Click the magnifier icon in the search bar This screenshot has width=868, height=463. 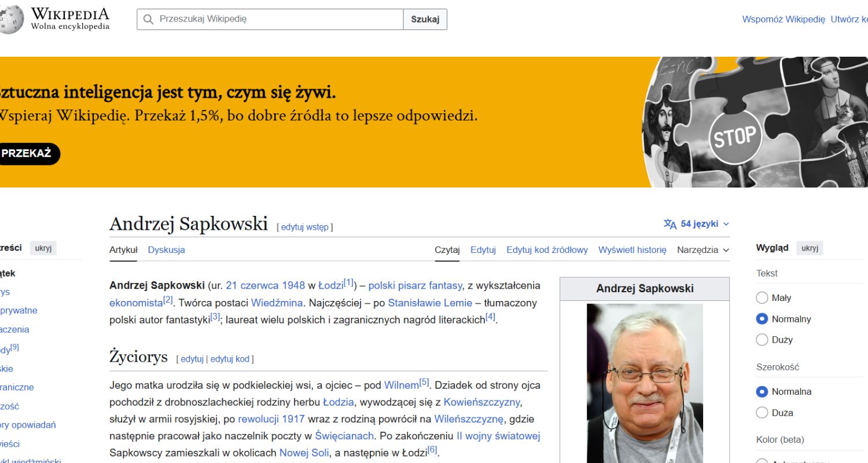148,19
